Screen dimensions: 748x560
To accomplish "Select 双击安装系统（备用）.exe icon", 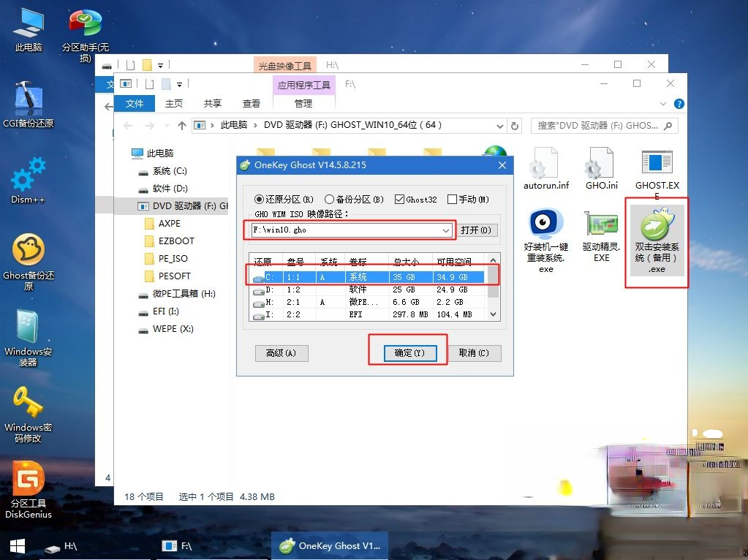I will pos(657,241).
